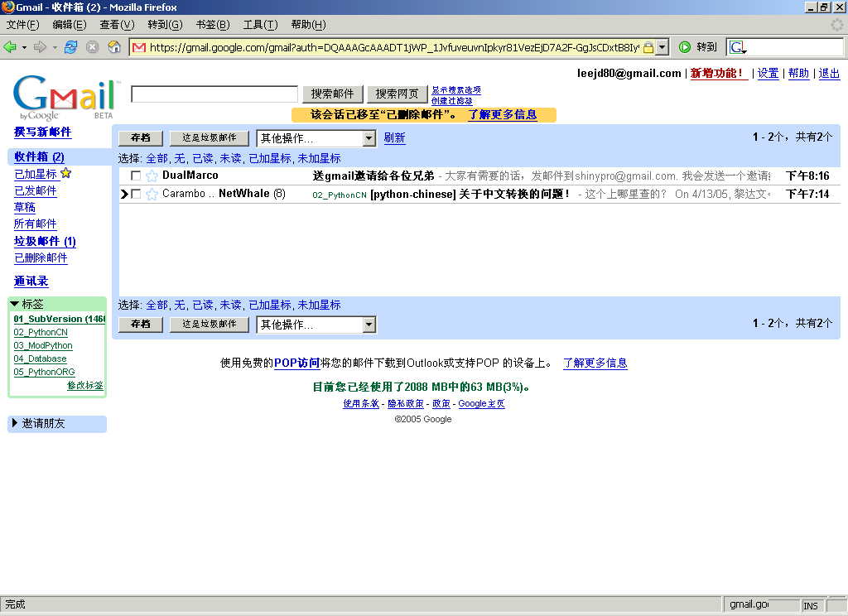Star the DualMarco message
Screen dimensions: 848x616
click(x=152, y=176)
